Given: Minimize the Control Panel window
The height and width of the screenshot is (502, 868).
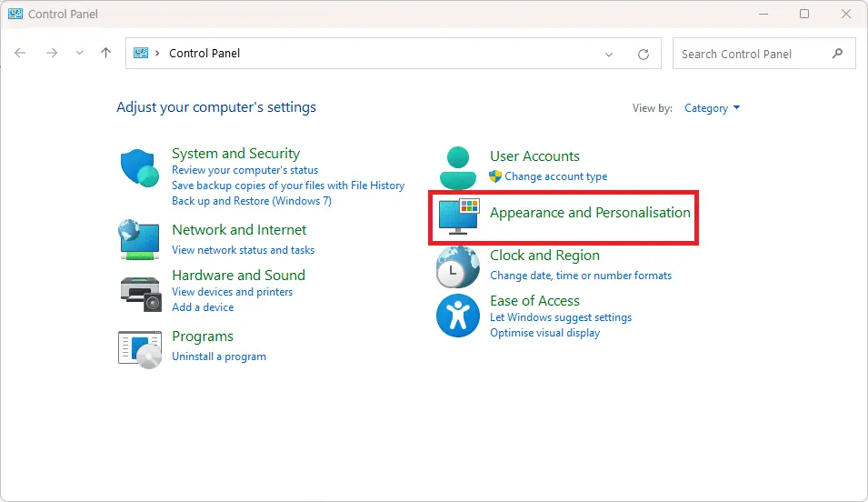Looking at the screenshot, I should pos(763,14).
